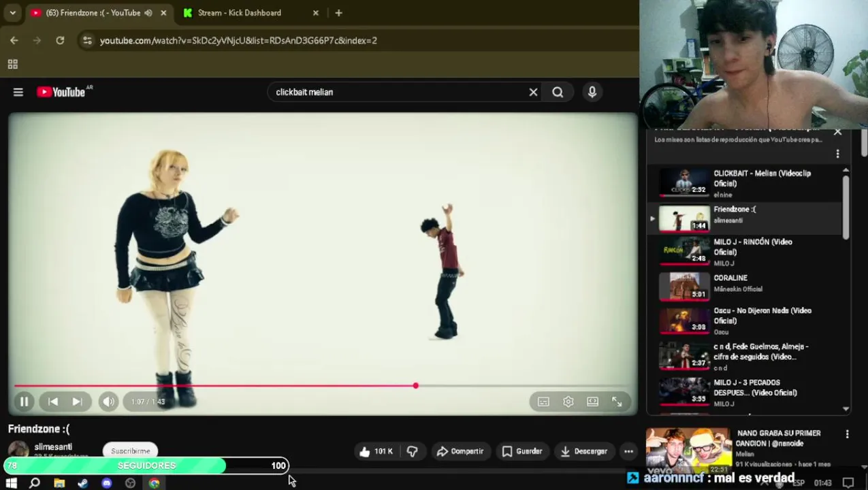Pause the video playback

point(24,402)
